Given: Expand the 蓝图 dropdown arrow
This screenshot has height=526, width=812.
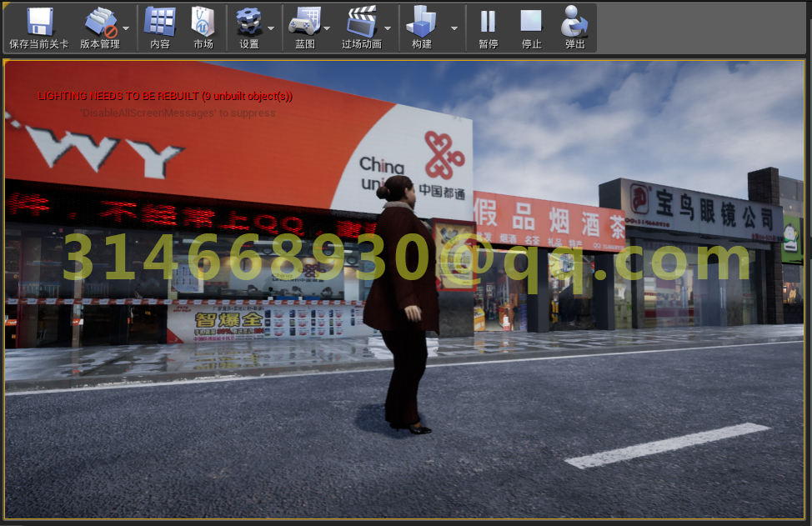Looking at the screenshot, I should click(x=327, y=28).
